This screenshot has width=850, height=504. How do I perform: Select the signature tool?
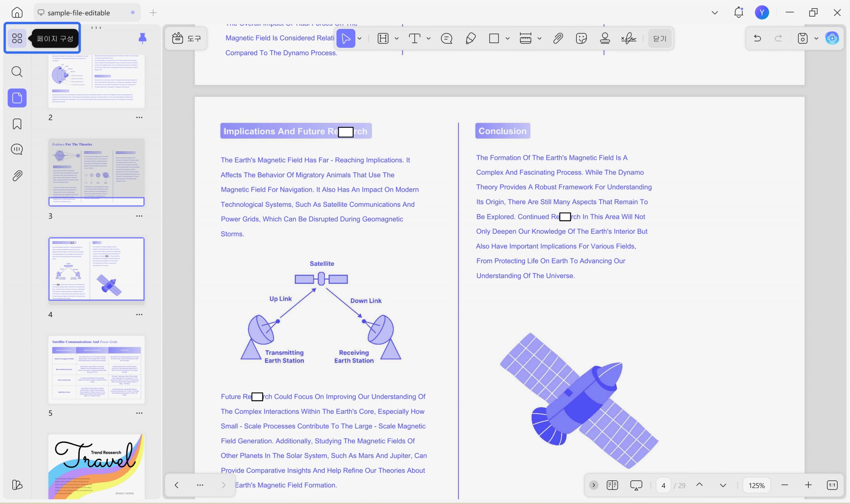click(x=629, y=39)
